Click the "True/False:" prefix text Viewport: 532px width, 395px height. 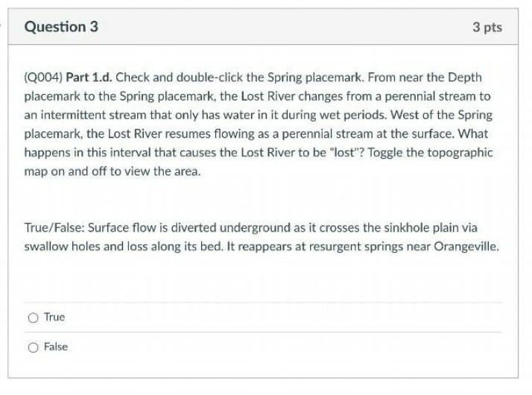coord(54,227)
